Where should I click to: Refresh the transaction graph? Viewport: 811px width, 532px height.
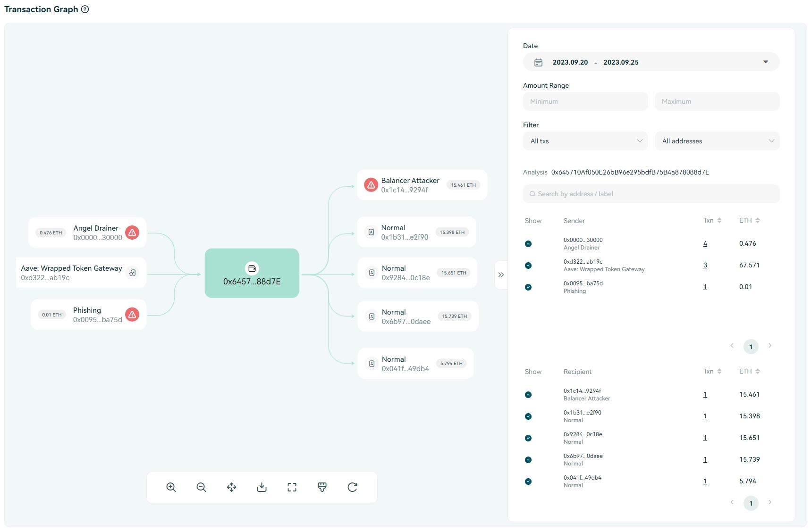352,487
